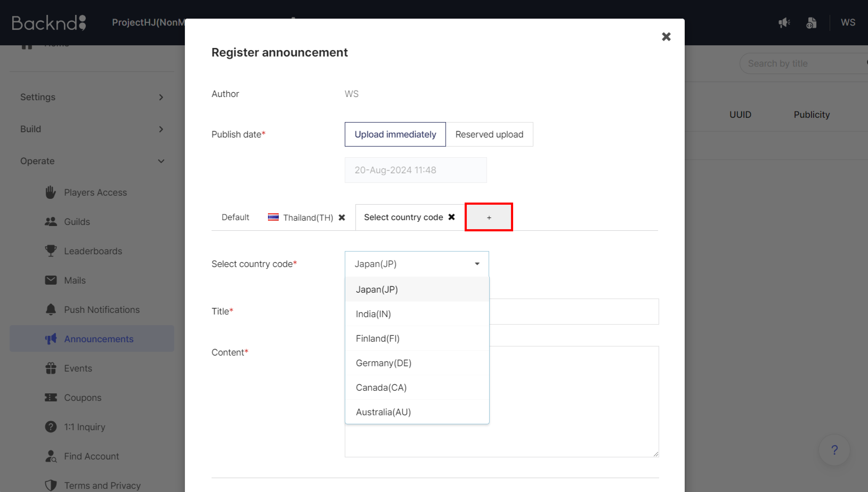This screenshot has width=868, height=492.
Task: Open Events in sidebar
Action: click(x=92, y=368)
